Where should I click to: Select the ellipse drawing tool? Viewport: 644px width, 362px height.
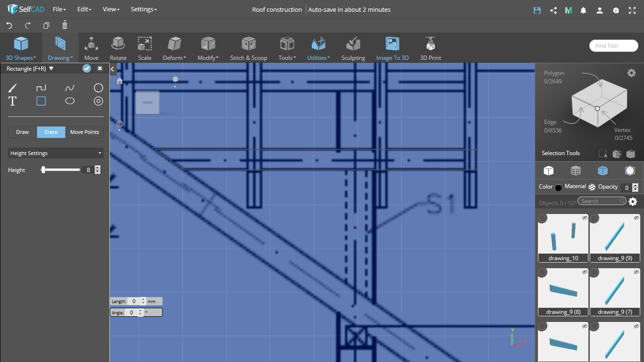[x=70, y=101]
